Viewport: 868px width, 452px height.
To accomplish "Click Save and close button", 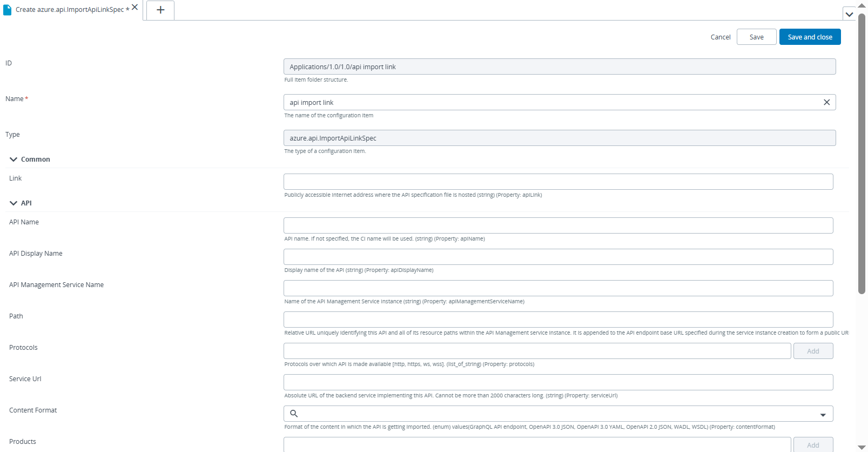I will pyautogui.click(x=810, y=37).
